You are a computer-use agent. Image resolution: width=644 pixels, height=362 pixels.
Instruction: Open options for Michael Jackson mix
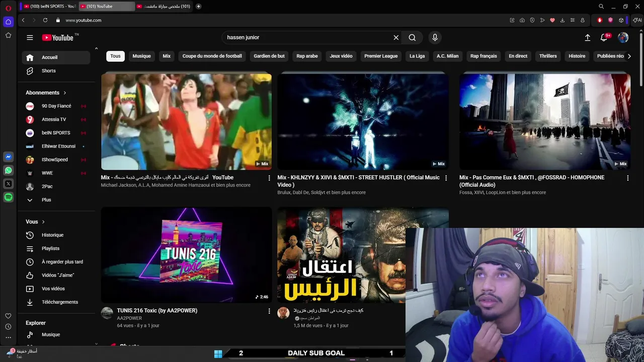tap(269, 178)
